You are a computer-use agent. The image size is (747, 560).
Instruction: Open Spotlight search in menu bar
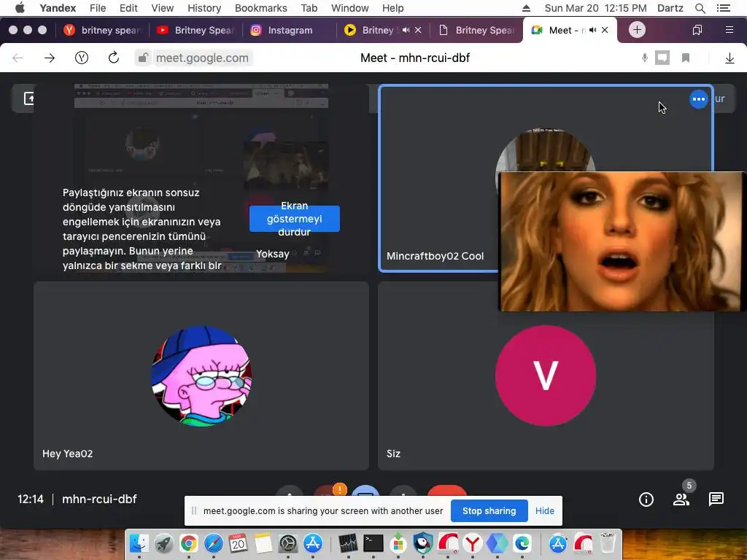pyautogui.click(x=700, y=8)
